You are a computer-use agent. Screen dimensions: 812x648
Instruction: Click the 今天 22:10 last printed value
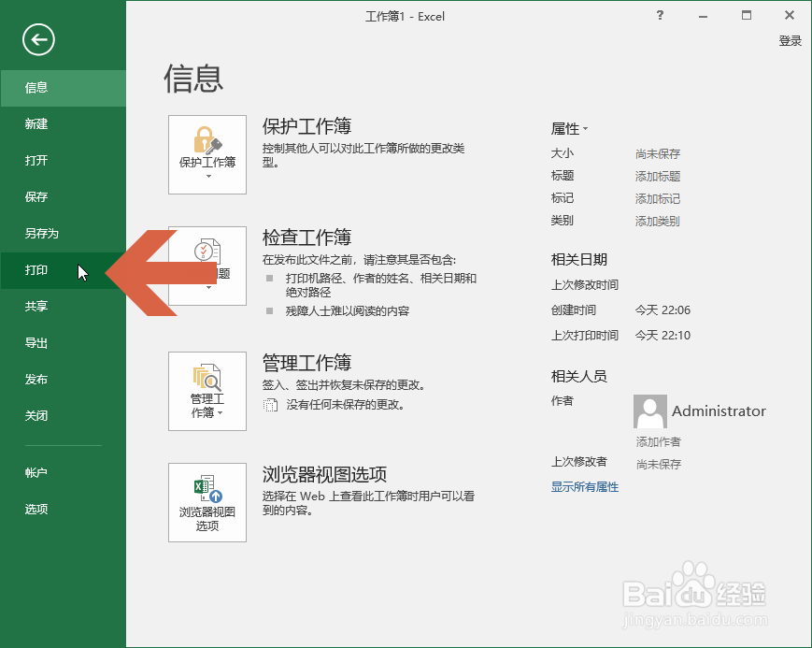[x=662, y=336]
